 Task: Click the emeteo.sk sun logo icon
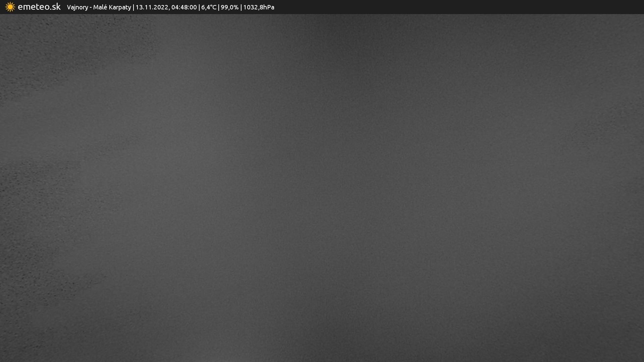point(10,7)
